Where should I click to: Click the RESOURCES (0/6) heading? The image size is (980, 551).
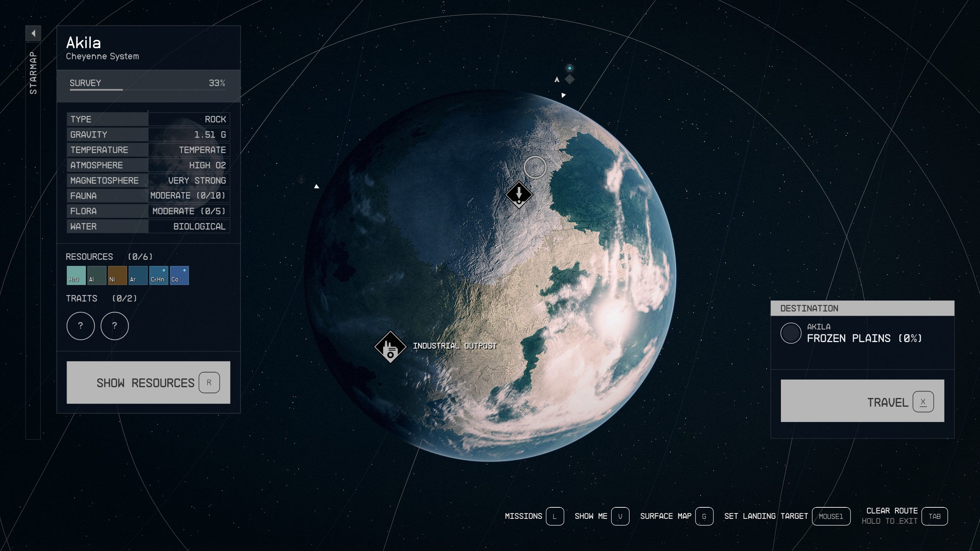click(109, 257)
